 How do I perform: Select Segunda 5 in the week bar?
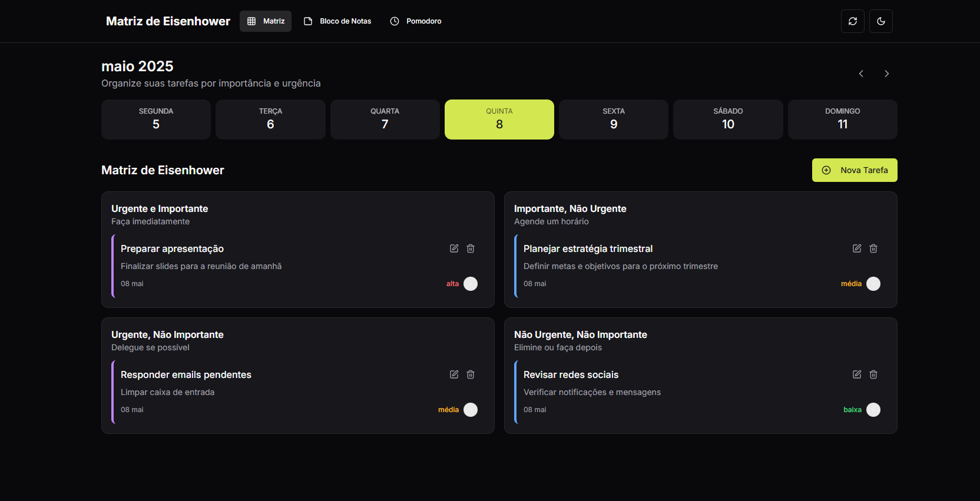click(x=156, y=120)
